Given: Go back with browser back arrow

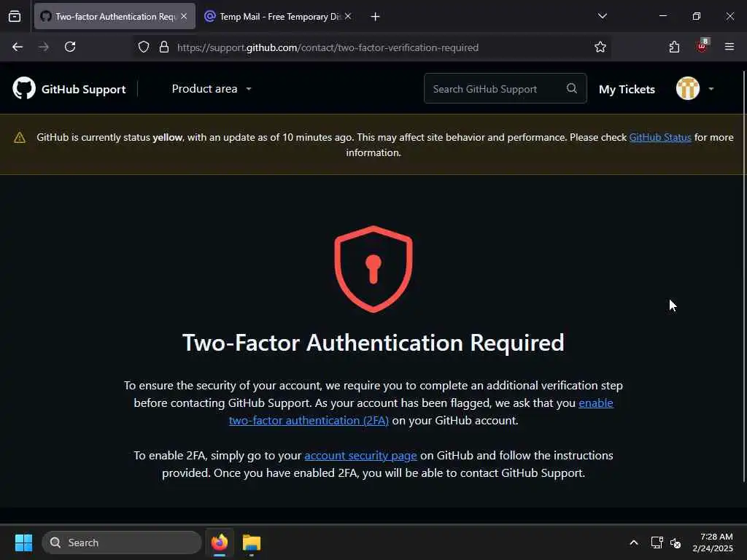Looking at the screenshot, I should click(18, 47).
